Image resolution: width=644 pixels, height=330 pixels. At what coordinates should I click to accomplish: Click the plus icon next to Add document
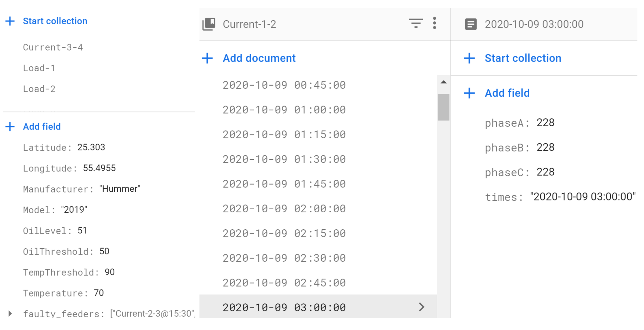tap(207, 58)
